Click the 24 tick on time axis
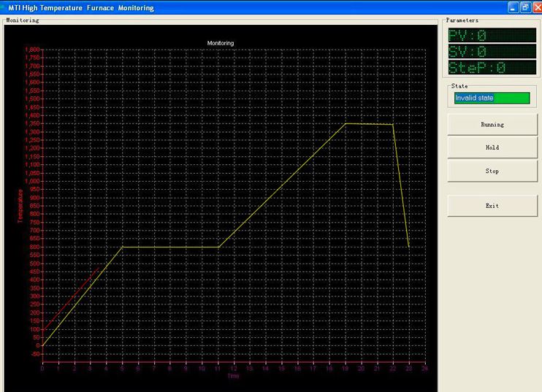The height and width of the screenshot is (392, 542). [424, 369]
